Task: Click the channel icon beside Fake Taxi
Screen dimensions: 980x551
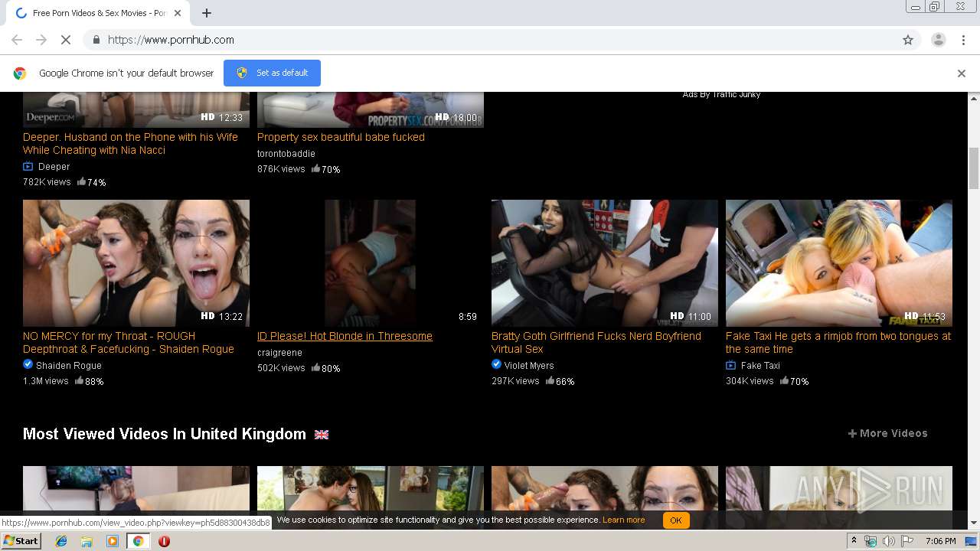Action: pos(731,366)
